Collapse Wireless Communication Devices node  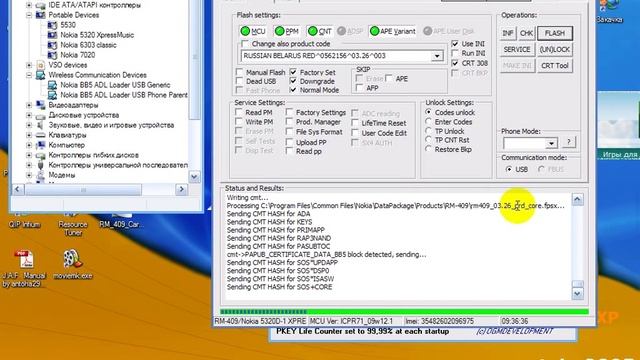29,75
